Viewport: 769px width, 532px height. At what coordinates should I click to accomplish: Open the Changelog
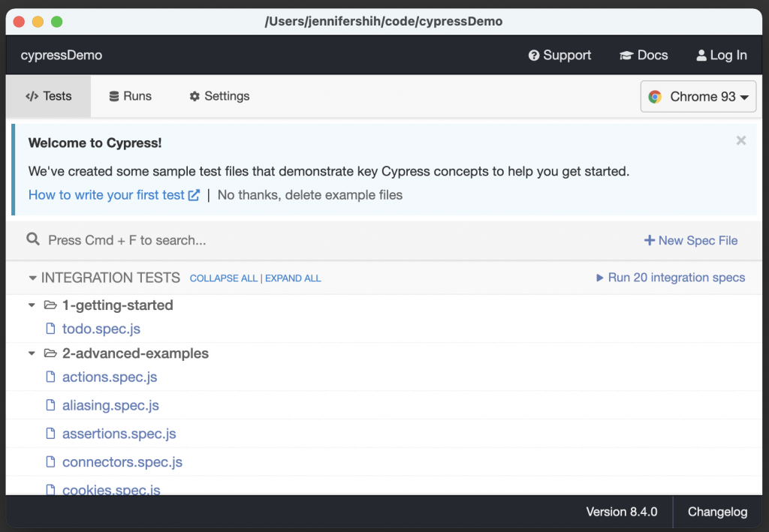click(717, 512)
